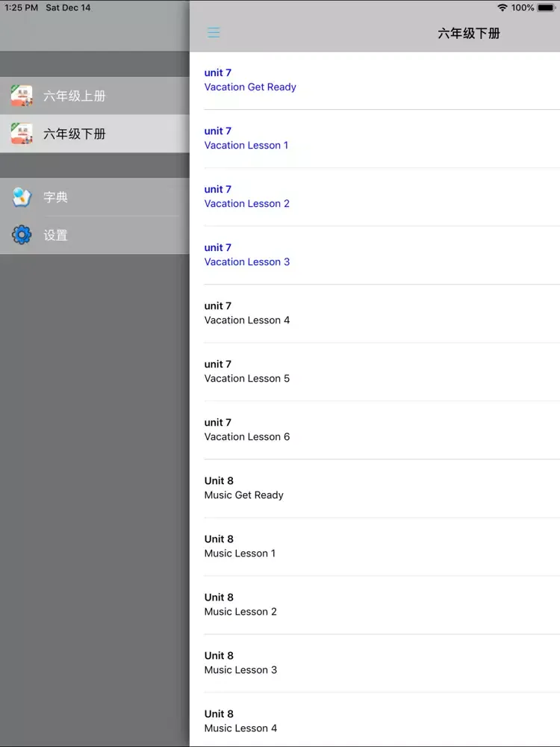This screenshot has width=560, height=747.
Task: Tap the 100% battery percentage
Action: [x=523, y=7]
